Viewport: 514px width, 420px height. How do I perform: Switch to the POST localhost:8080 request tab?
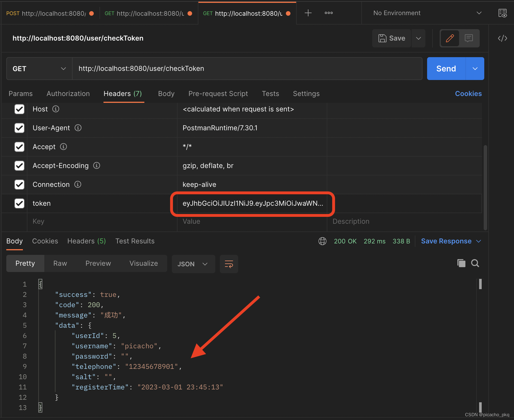tap(50, 13)
